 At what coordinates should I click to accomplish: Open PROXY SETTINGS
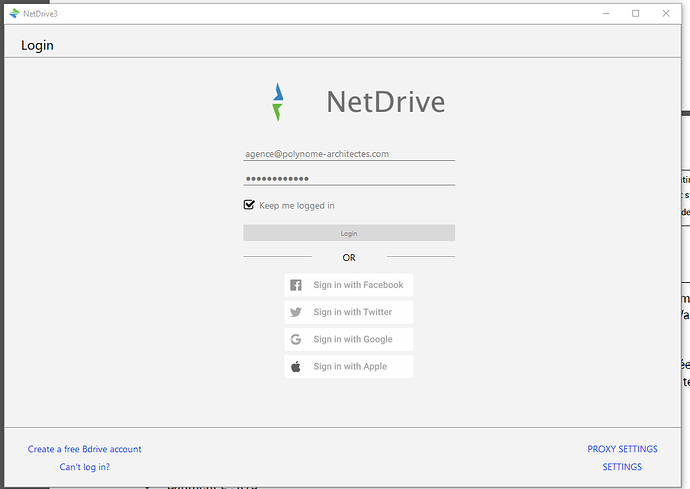pos(622,449)
